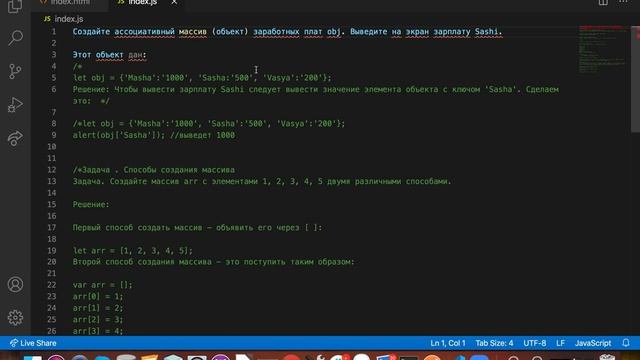Click the line 'arr[1] = 2;'
Image resolution: width=640 pixels, height=360 pixels.
(x=98, y=308)
